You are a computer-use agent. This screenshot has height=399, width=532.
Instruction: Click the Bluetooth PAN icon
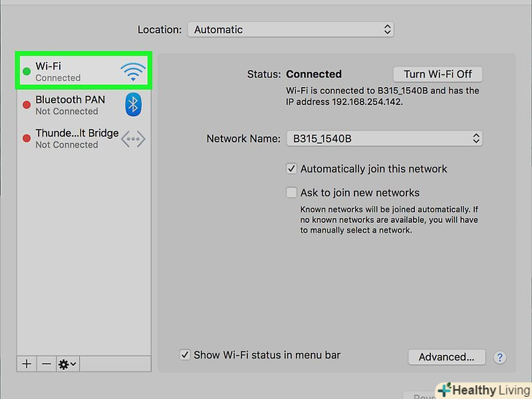pos(133,104)
